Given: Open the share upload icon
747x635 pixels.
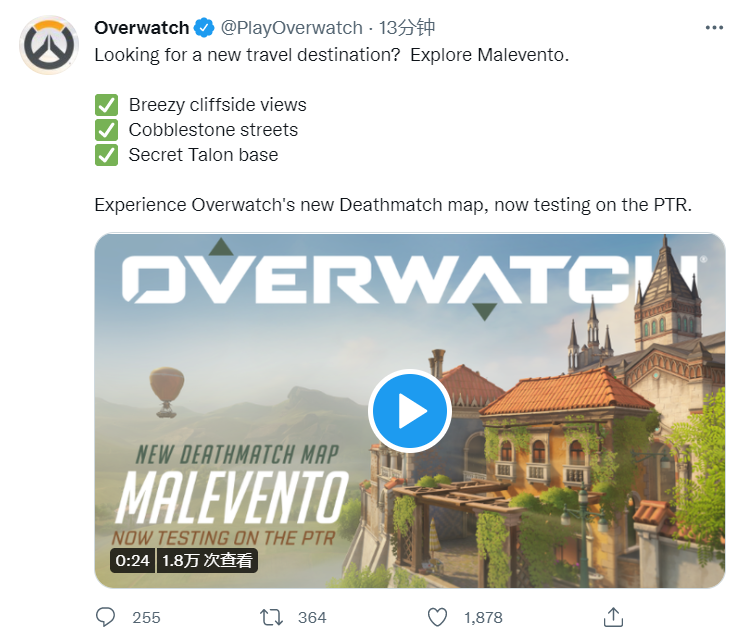Looking at the screenshot, I should click(613, 617).
